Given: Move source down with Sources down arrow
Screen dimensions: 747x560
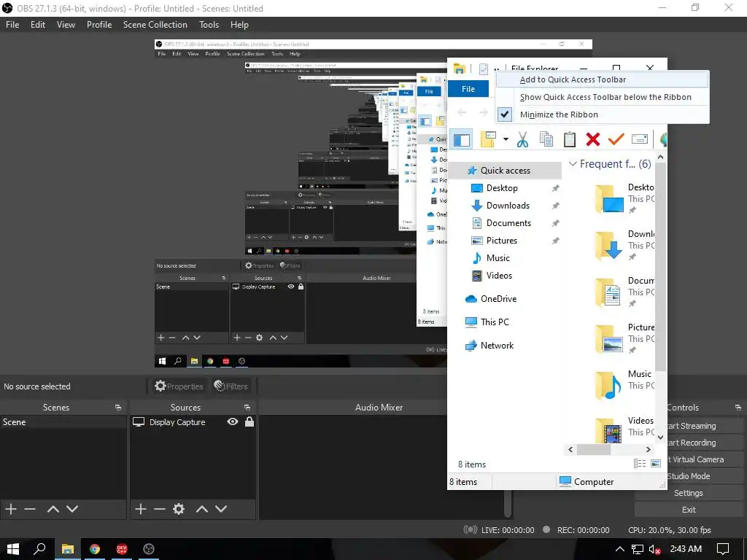Looking at the screenshot, I should coord(221,509).
